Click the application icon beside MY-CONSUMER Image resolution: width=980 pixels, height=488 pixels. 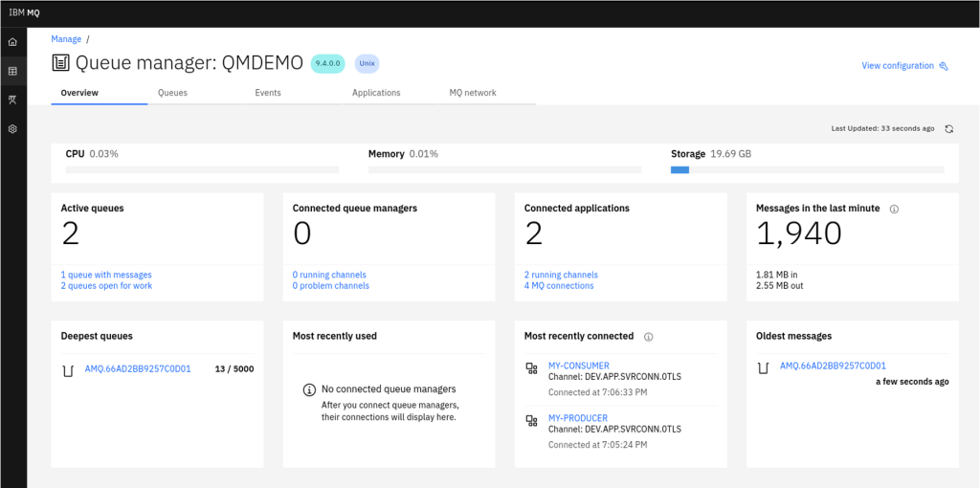pos(532,368)
